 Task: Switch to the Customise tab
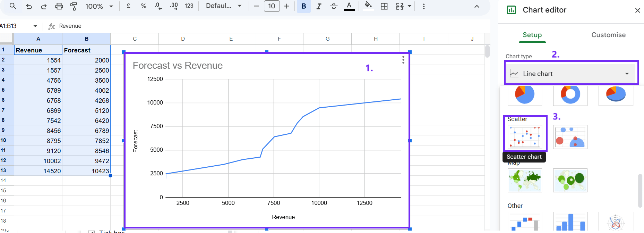609,35
